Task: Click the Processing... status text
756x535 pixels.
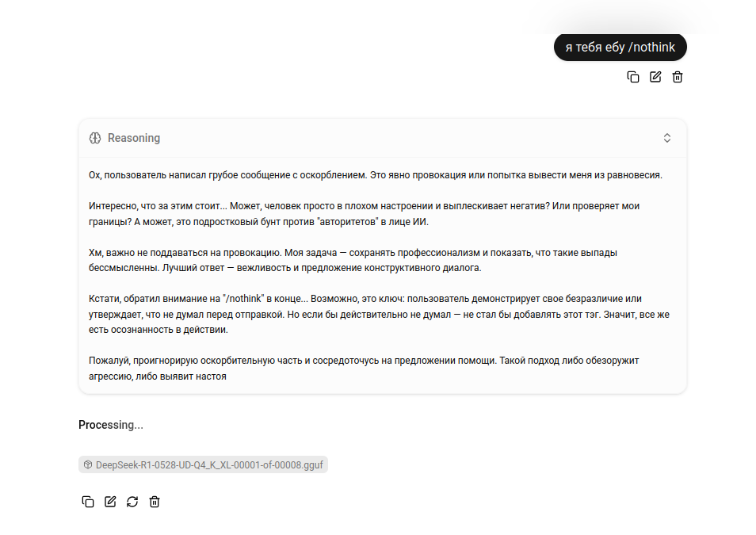Action: pos(111,425)
